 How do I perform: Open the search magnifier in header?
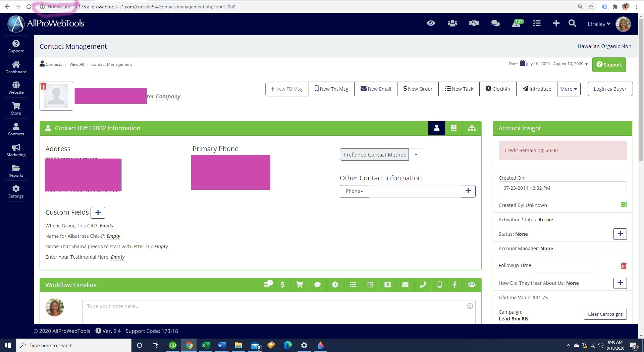(572, 23)
